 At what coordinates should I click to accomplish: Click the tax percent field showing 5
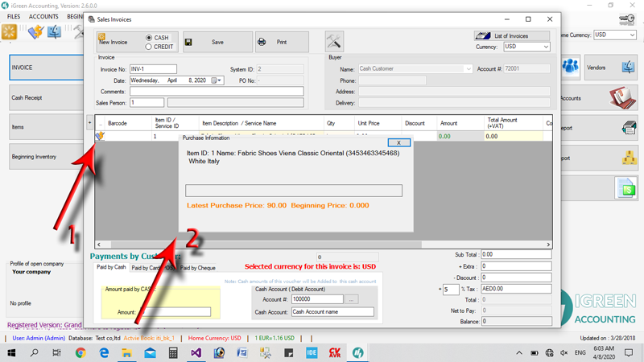451,290
